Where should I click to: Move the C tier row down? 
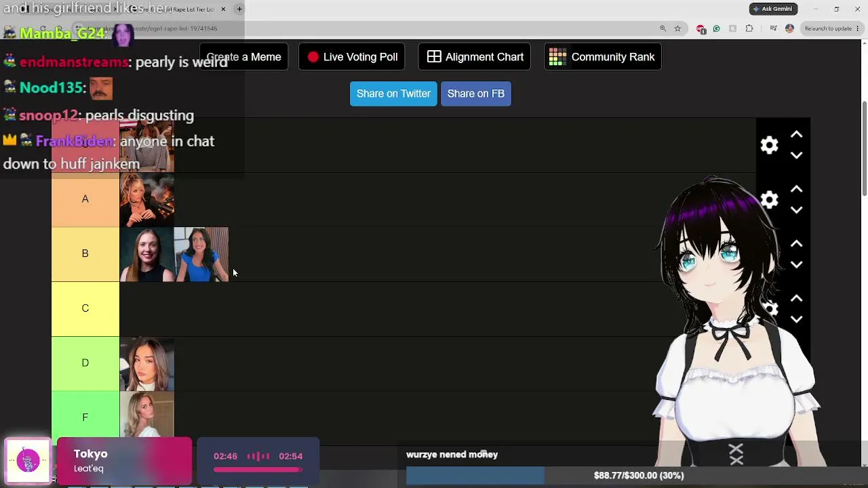(796, 319)
